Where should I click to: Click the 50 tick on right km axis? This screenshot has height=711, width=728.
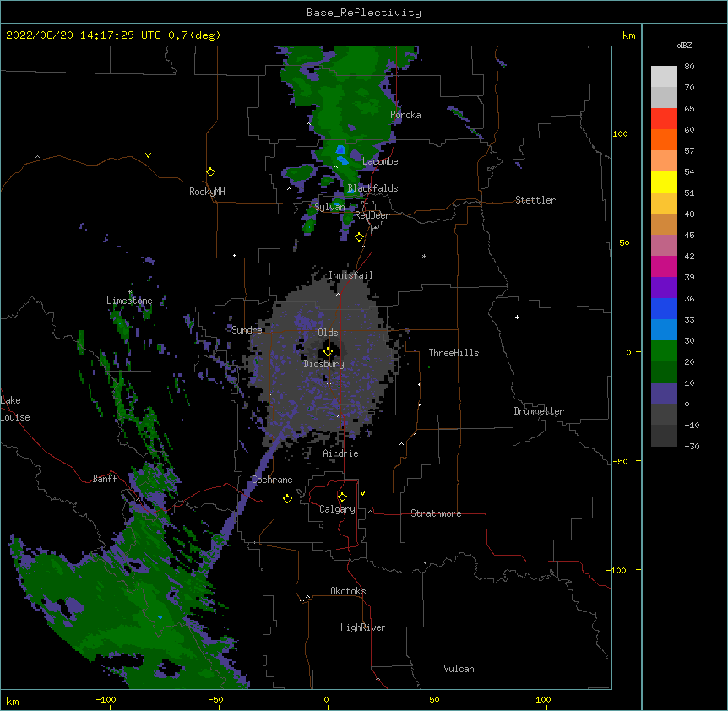point(624,242)
